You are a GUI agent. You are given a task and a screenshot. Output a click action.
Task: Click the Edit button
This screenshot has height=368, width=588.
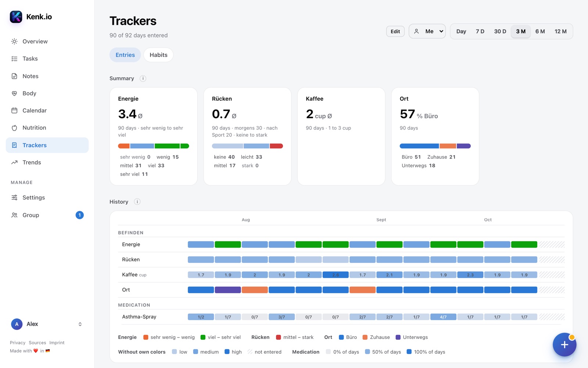(x=395, y=31)
